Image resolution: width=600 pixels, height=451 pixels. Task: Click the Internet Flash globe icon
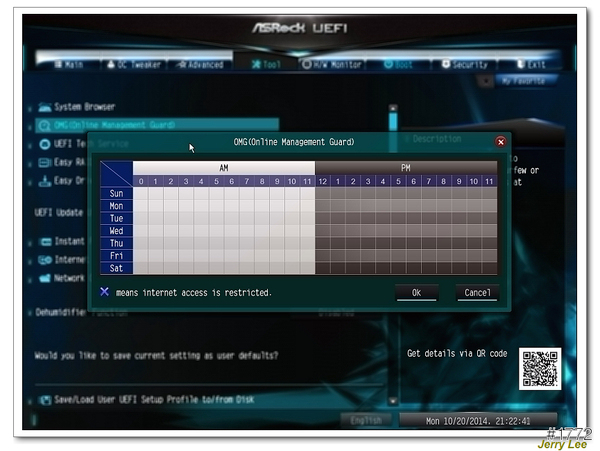point(46,260)
